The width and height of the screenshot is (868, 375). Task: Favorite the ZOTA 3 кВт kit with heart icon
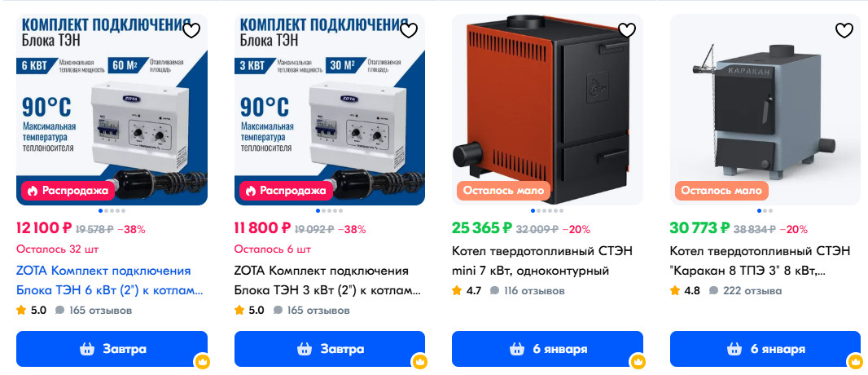point(409,30)
